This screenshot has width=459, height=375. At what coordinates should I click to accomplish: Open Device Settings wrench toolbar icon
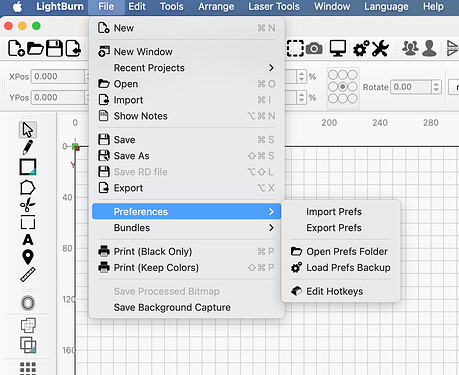pos(380,49)
